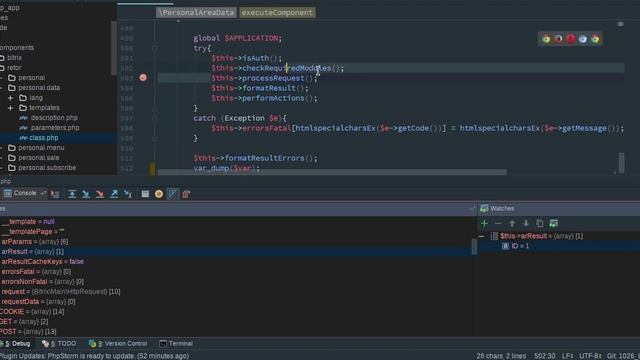Click the LF line separator widget
640x360 pixels.
pyautogui.click(x=567, y=356)
